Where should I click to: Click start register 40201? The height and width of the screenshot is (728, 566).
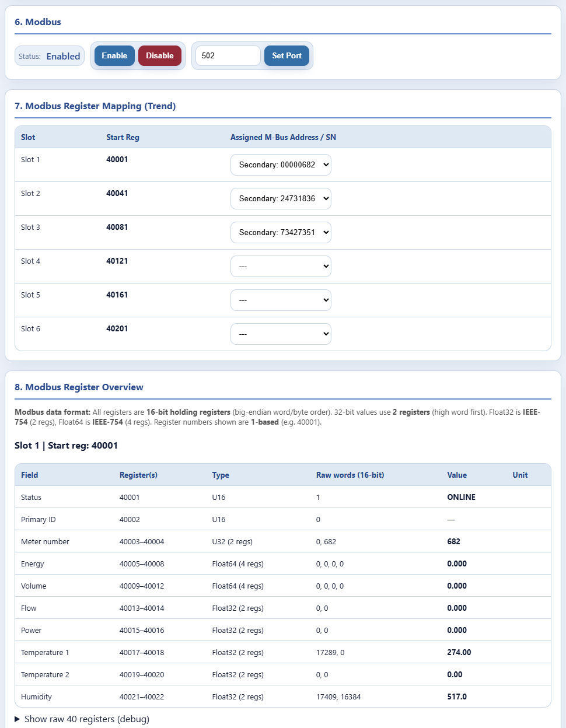117,328
